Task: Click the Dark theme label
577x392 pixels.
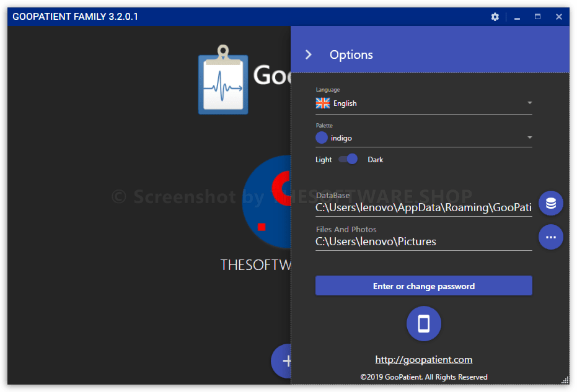Action: [376, 160]
